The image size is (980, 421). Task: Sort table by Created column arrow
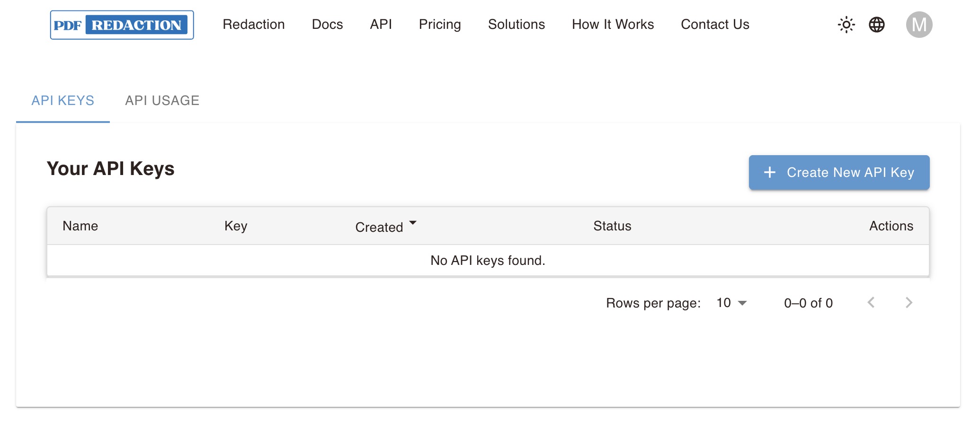[x=413, y=223]
